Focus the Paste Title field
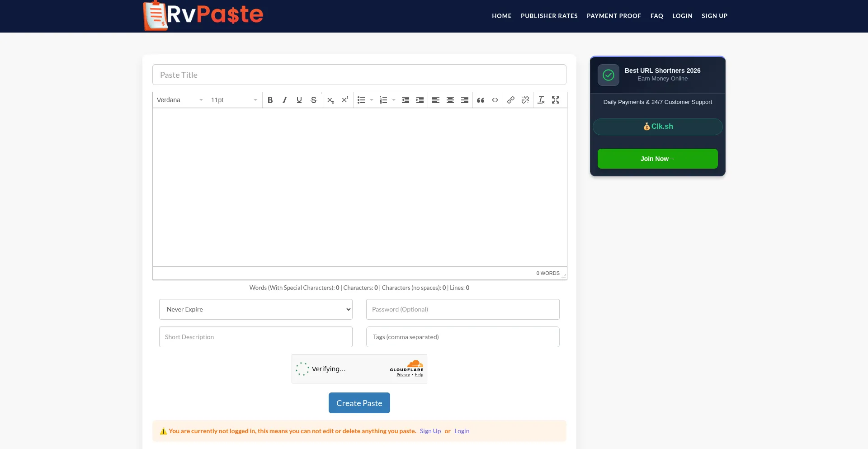The image size is (868, 449). (359, 75)
